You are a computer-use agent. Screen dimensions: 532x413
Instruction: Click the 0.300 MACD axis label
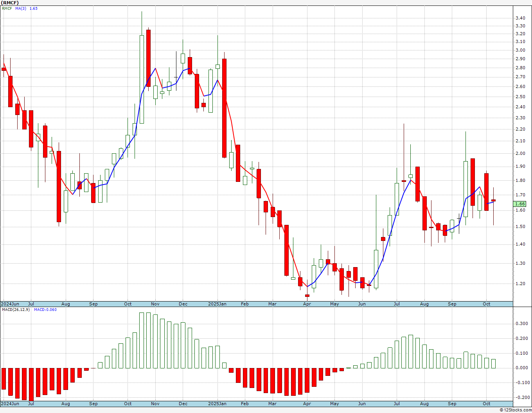521,323
